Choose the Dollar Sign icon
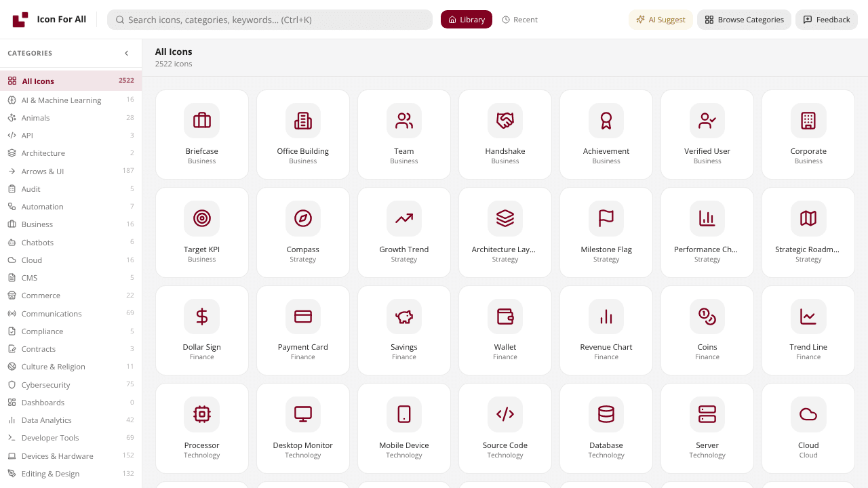 pos(202,330)
